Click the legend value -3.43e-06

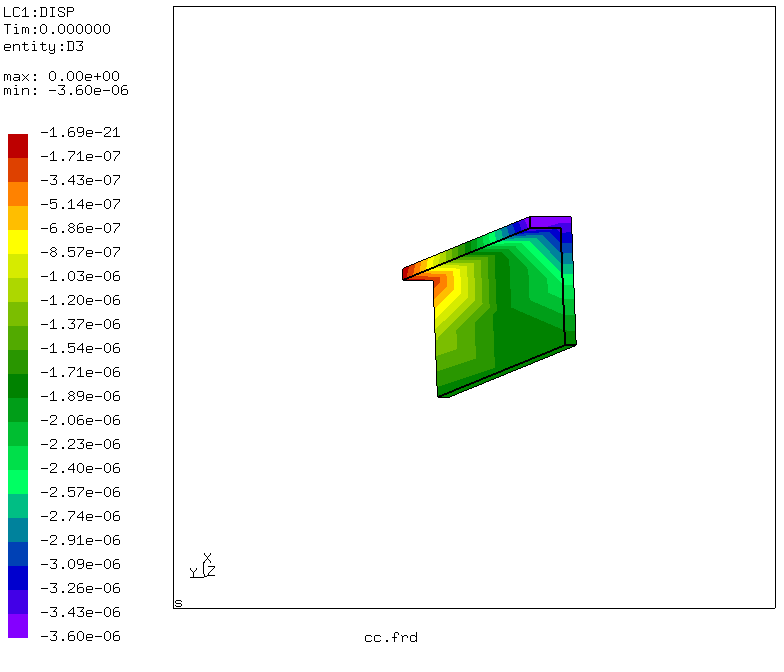click(x=80, y=612)
